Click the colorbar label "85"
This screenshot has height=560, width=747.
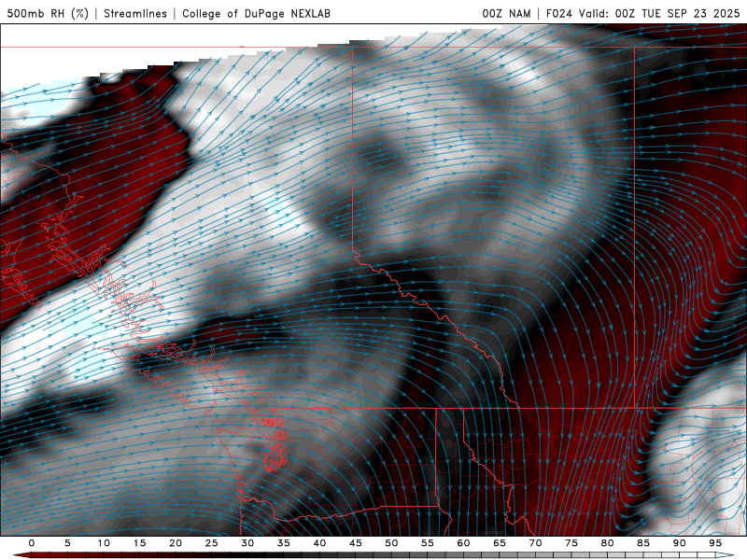coord(643,543)
